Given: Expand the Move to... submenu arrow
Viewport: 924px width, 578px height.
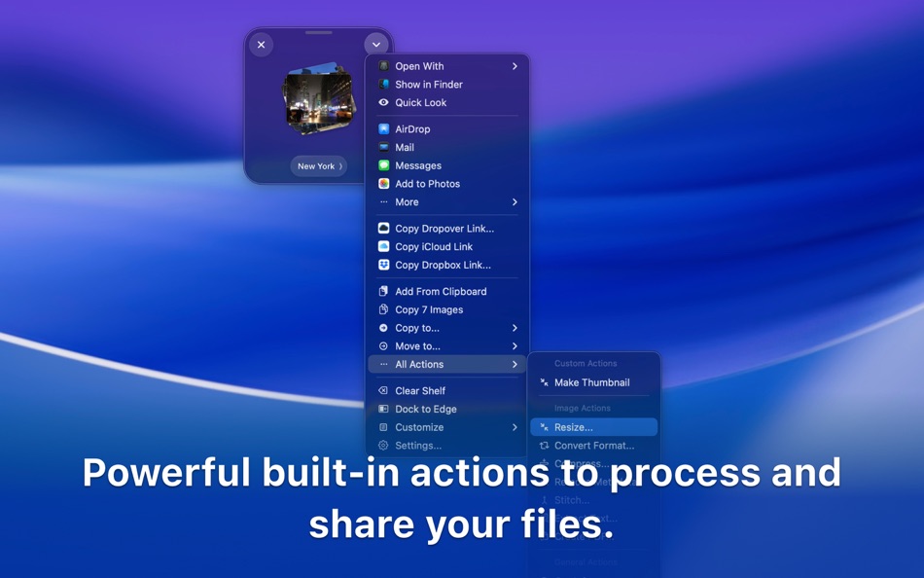Looking at the screenshot, I should point(515,346).
